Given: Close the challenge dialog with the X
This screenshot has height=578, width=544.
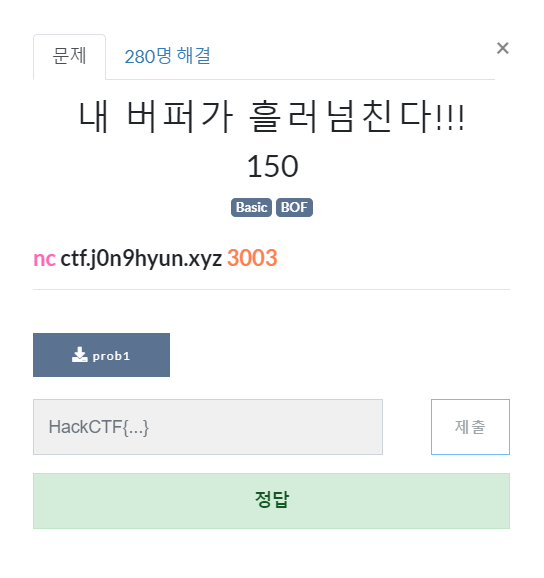Looking at the screenshot, I should pos(502,48).
